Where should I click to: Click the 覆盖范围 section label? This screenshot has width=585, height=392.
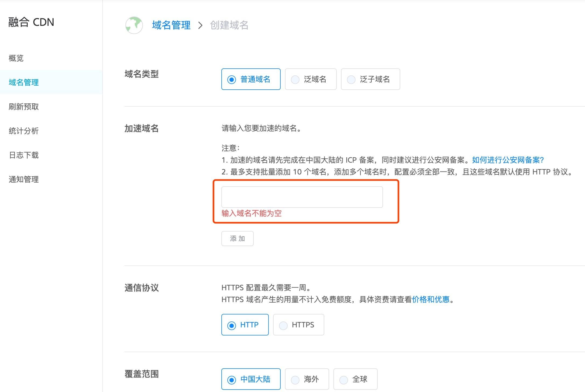tap(142, 374)
